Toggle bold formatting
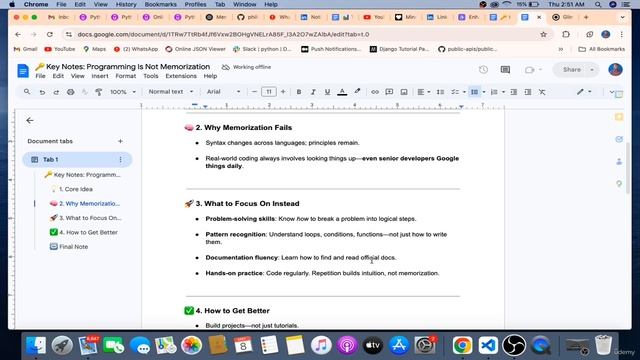Viewport: 640px width, 360px height. point(299,92)
